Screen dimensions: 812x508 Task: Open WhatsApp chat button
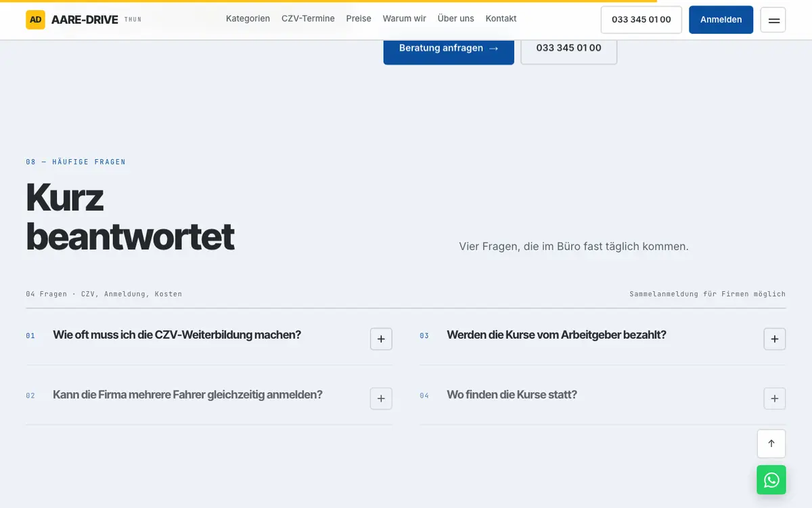(x=771, y=480)
